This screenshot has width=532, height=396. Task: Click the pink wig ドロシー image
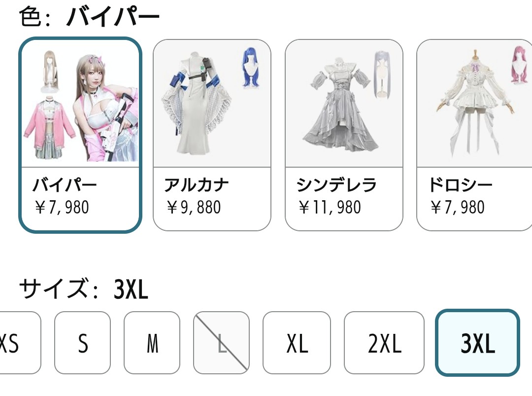point(475,103)
